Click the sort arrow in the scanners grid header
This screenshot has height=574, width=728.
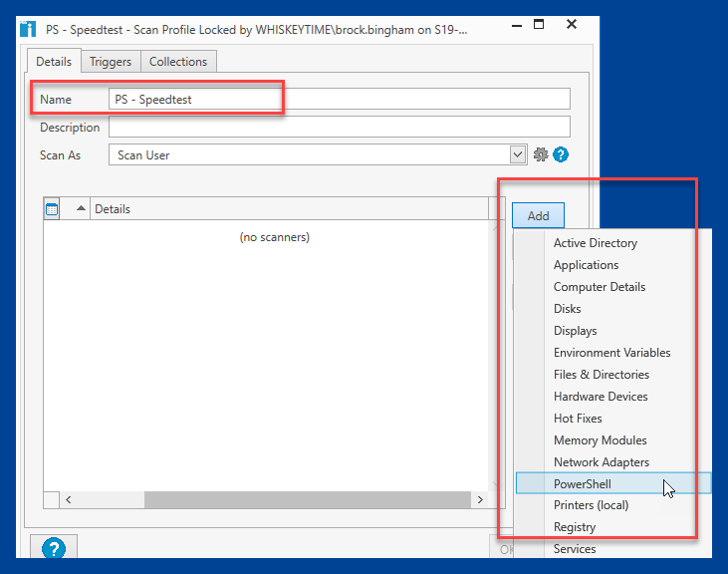[x=81, y=208]
